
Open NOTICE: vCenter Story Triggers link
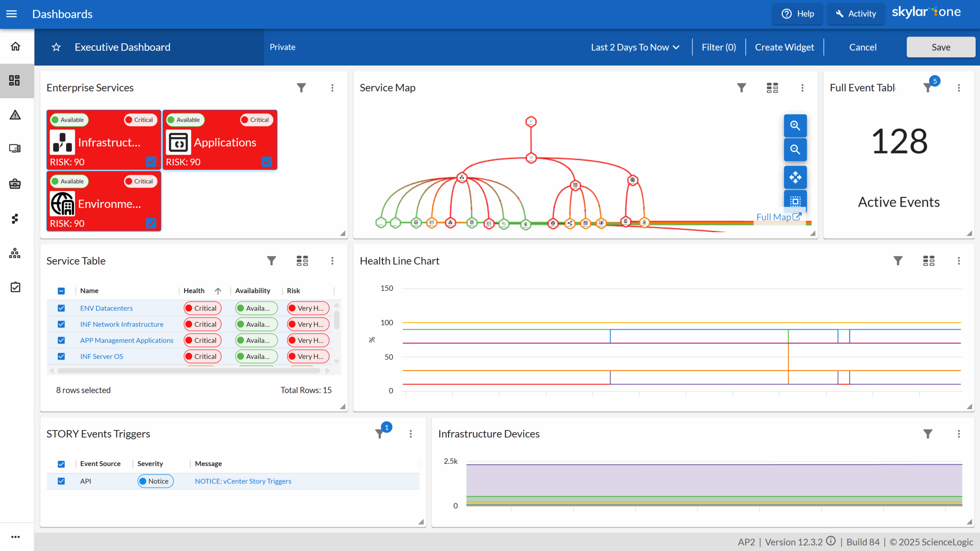[243, 481]
